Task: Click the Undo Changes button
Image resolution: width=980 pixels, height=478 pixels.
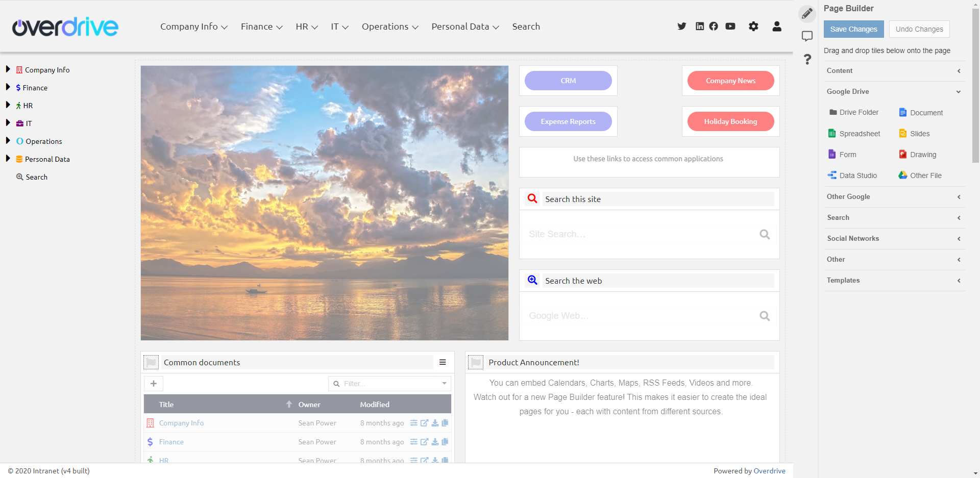Action: (919, 29)
